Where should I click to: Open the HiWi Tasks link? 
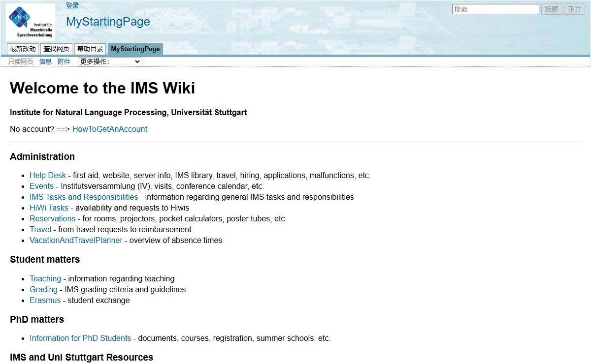click(x=49, y=208)
